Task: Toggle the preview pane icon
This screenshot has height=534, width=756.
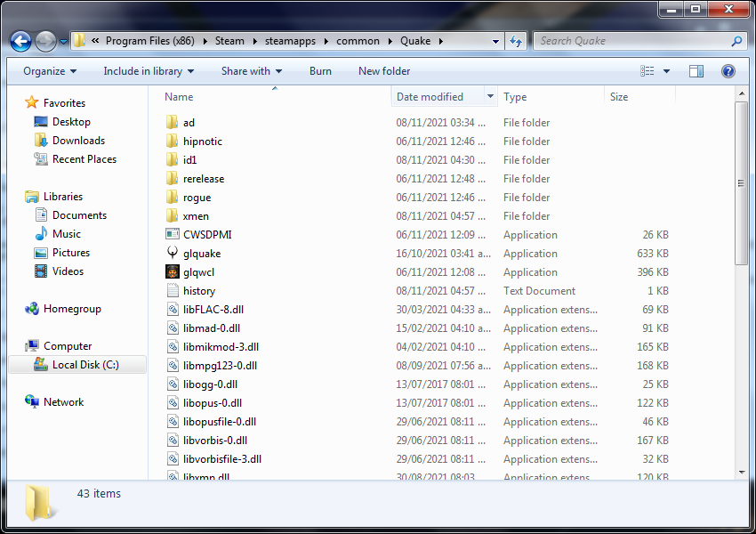Action: coord(696,71)
